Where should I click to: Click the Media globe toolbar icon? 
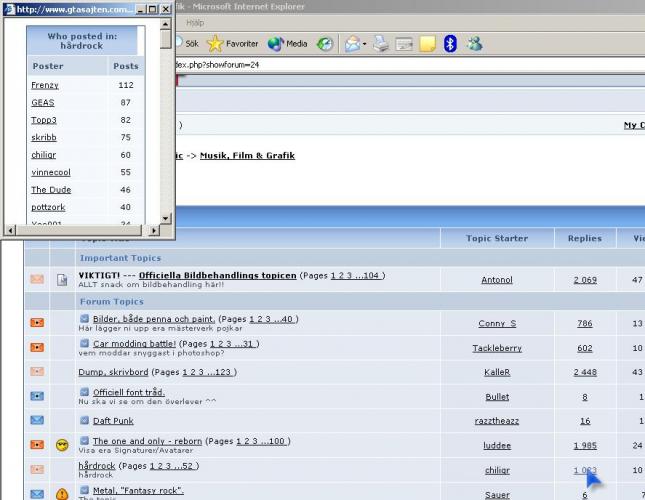(x=276, y=44)
